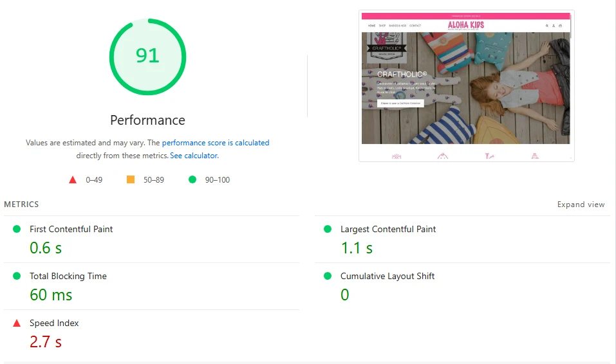
Task: Click the '60 ms' Total Blocking Time value
Action: 51,295
